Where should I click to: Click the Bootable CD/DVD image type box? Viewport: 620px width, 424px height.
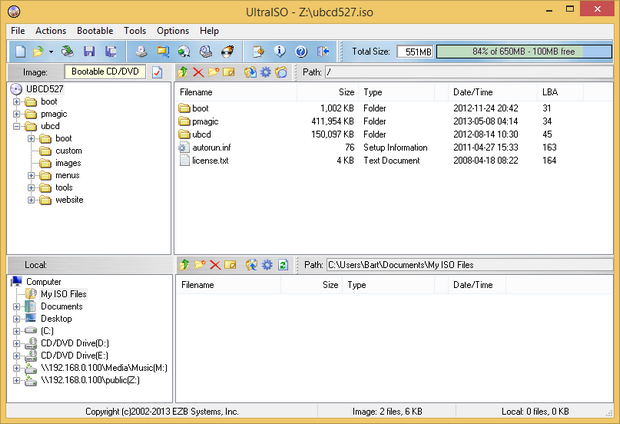coord(105,72)
